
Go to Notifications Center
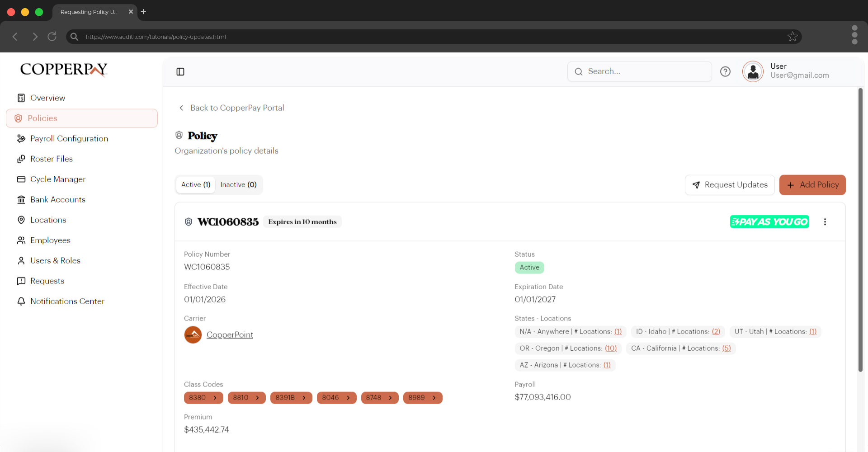click(x=67, y=301)
